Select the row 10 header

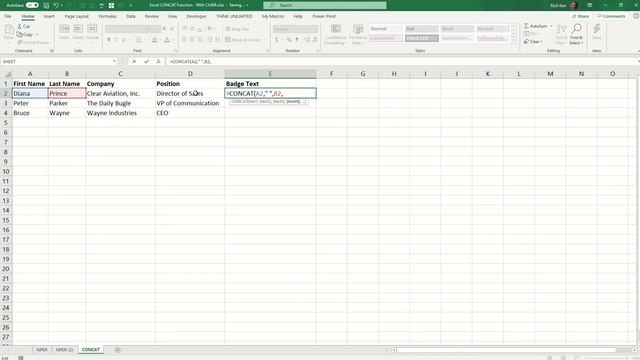[6, 171]
